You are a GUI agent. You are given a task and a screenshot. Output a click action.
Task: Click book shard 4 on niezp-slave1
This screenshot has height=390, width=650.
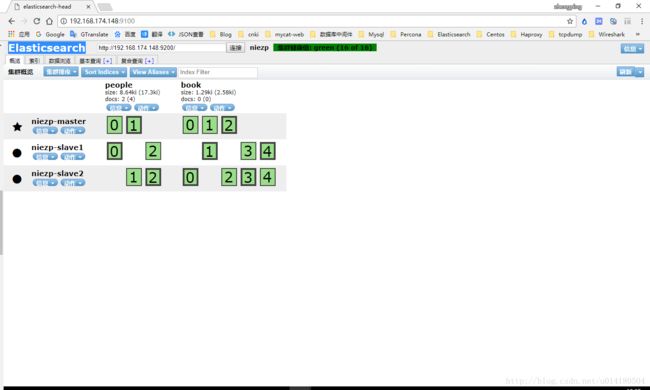(267, 151)
